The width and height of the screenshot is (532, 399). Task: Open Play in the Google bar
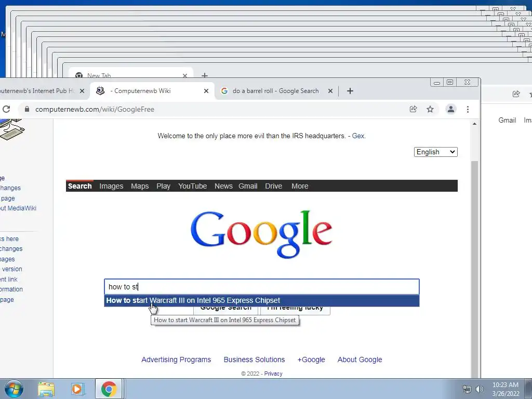[x=163, y=186]
